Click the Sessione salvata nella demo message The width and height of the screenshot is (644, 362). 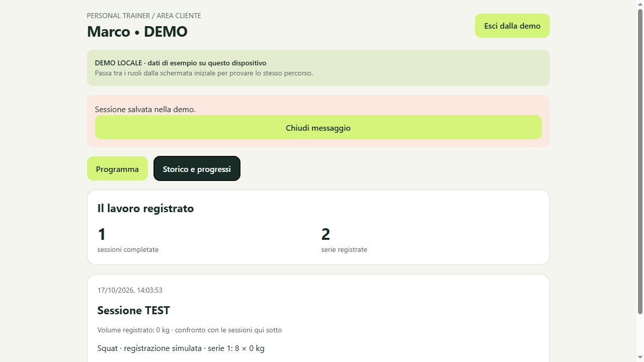(145, 109)
